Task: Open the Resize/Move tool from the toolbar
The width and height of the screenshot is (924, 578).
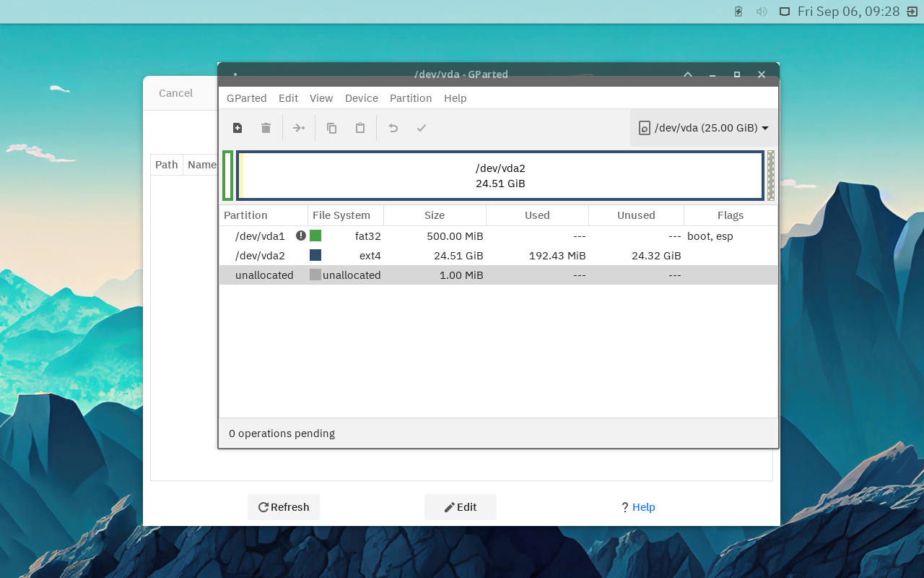Action: coord(299,127)
